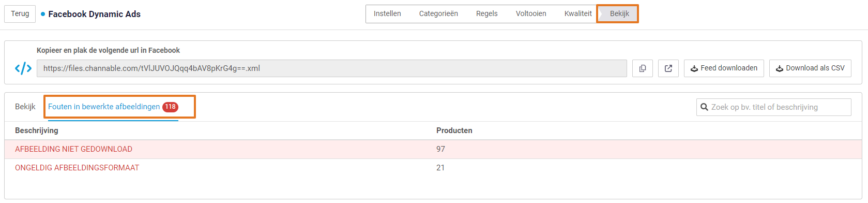Select the Bekijk step in top navigation
This screenshot has height=203, width=868.
[x=619, y=13]
